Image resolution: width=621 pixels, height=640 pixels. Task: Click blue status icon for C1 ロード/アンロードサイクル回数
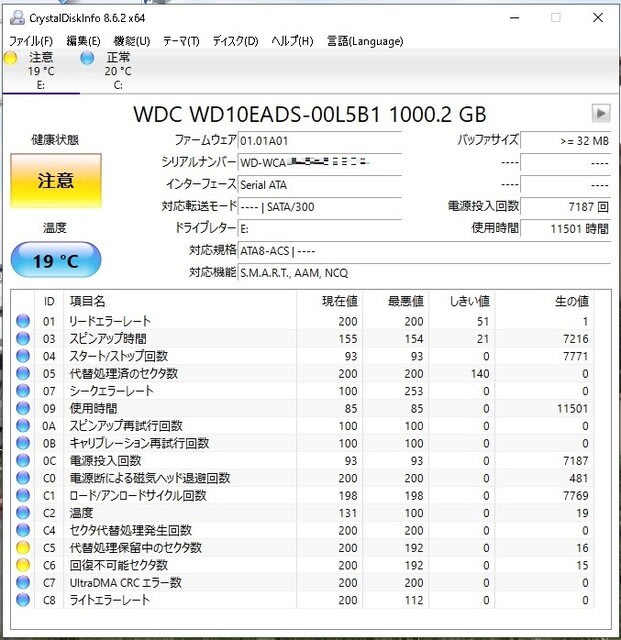[x=23, y=495]
